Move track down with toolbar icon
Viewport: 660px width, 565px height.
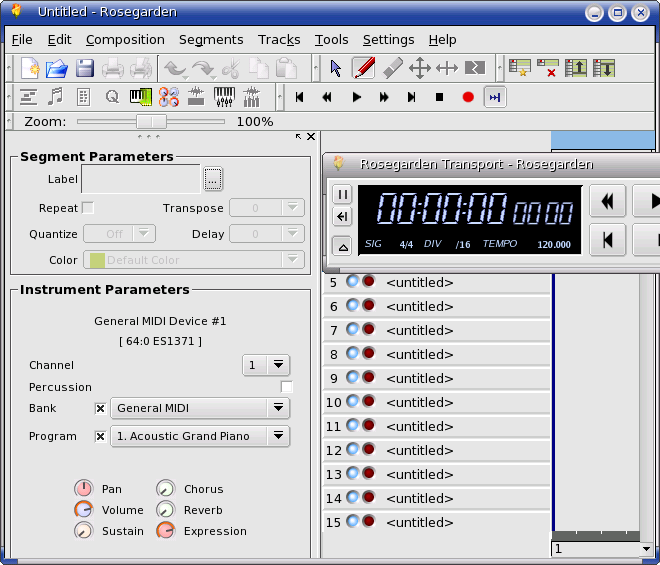(x=604, y=68)
